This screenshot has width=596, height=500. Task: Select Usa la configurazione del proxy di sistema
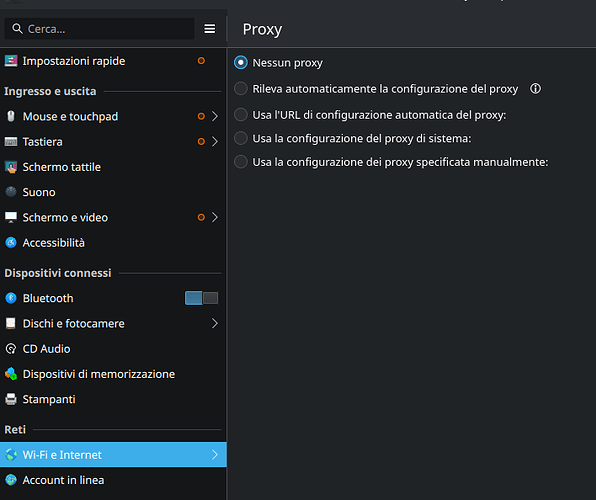pyautogui.click(x=352, y=138)
